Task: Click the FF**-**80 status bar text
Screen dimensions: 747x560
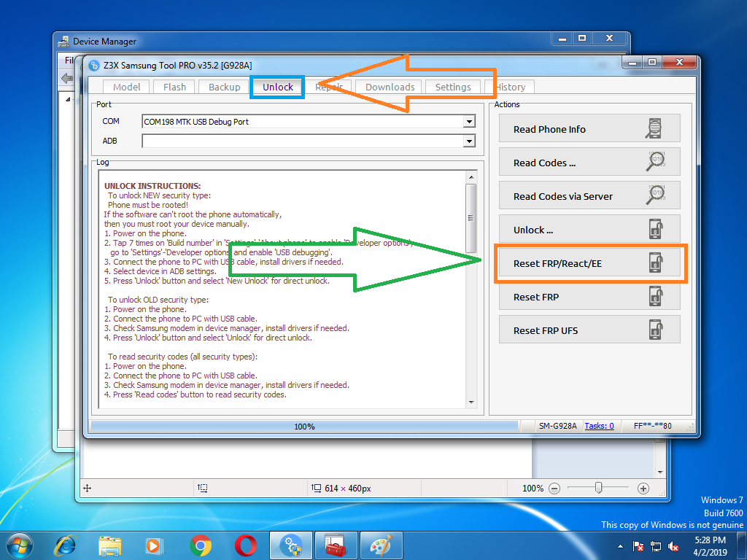Action: 652,426
